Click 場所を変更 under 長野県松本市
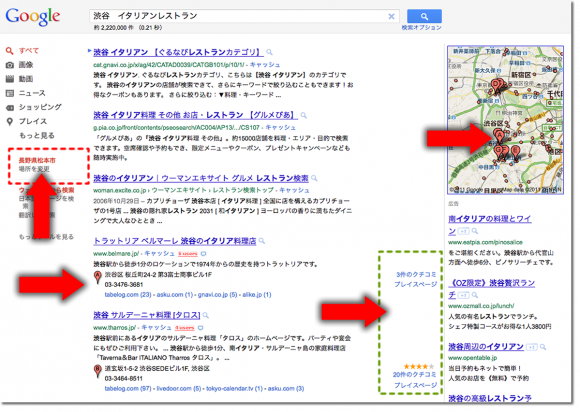The width and height of the screenshot is (580, 412). click(x=34, y=169)
